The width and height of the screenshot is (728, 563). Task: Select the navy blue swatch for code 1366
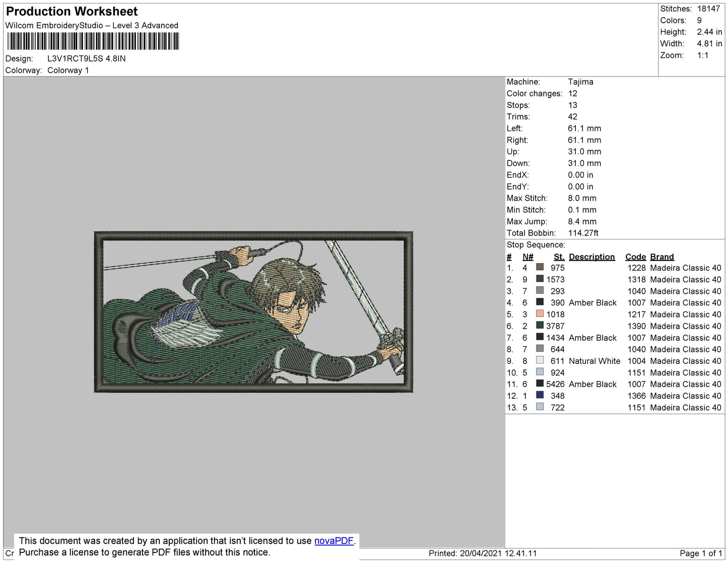(540, 395)
